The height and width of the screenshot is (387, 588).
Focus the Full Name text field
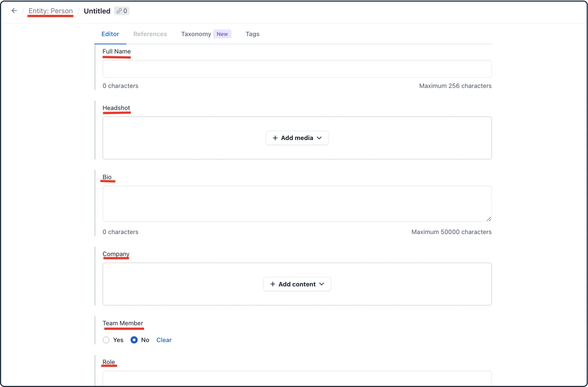(297, 69)
